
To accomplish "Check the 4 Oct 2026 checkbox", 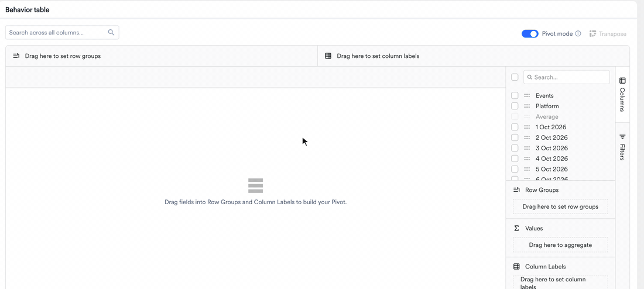I will (515, 159).
